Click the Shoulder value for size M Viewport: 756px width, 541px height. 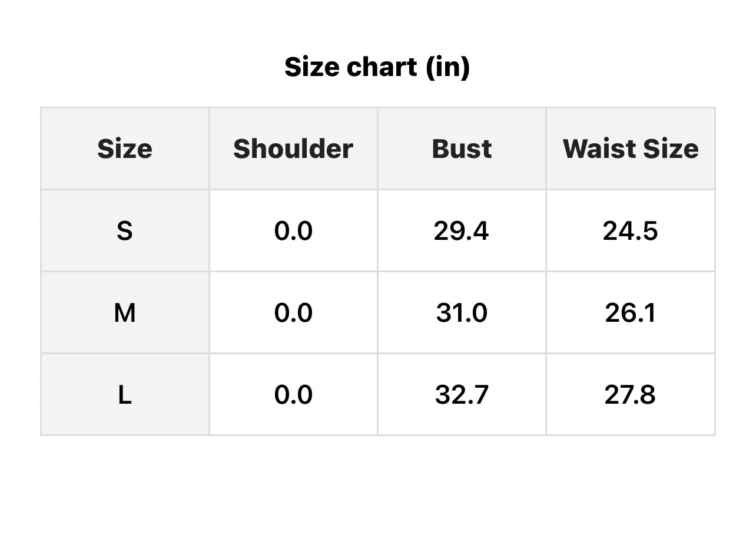tap(293, 313)
